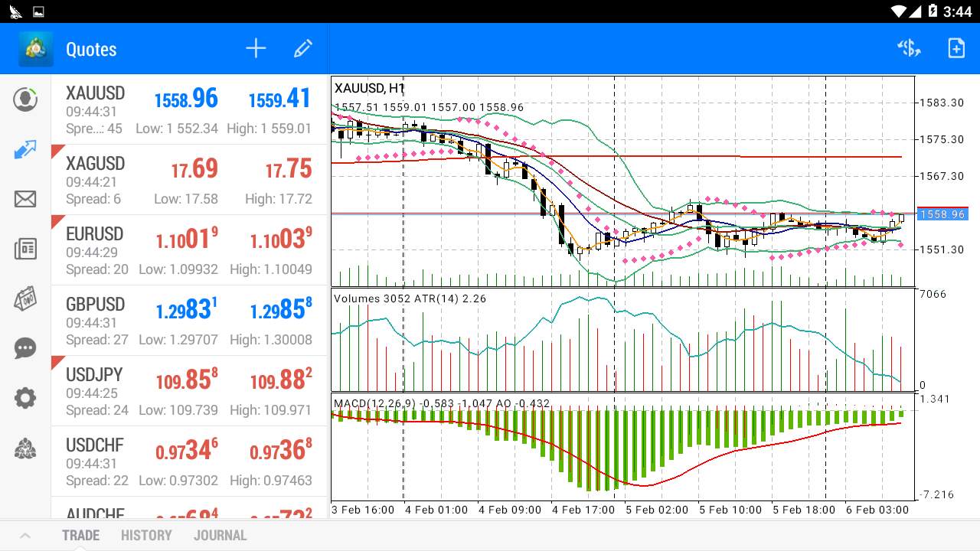Tap EURUSD bid price 1.10019
The height and width of the screenshot is (551, 980).
point(187,239)
